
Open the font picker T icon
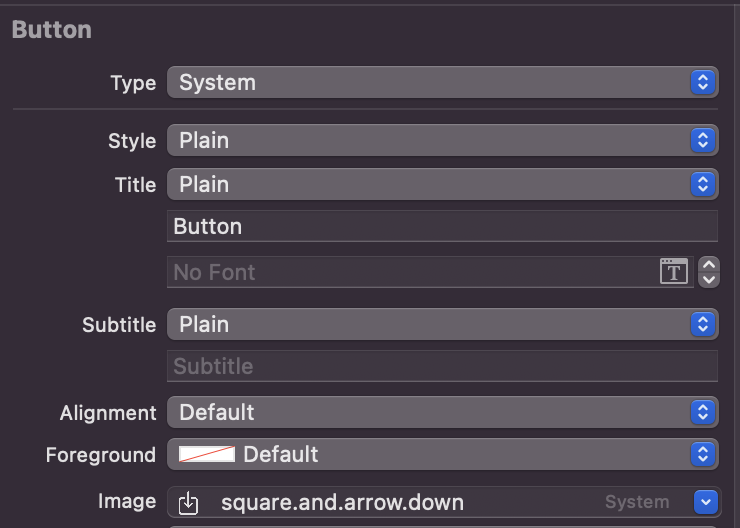point(674,271)
